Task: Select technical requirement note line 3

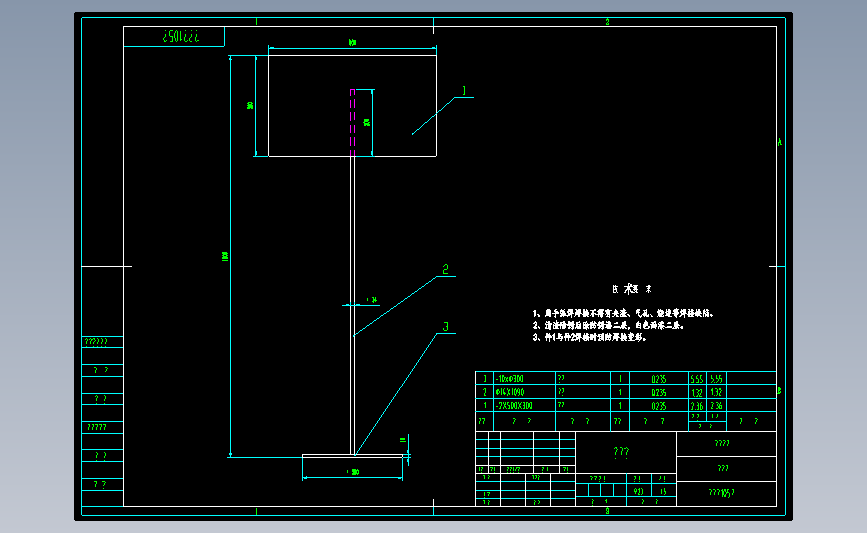Action: coord(589,337)
